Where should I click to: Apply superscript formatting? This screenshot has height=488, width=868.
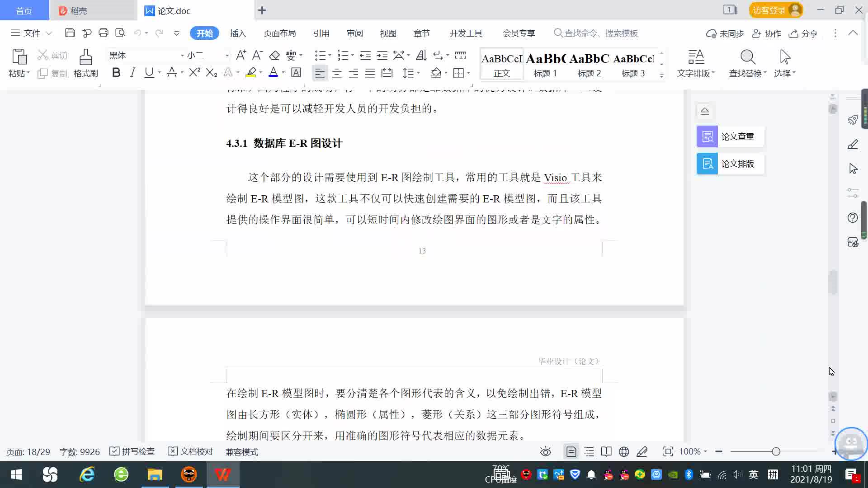click(194, 73)
